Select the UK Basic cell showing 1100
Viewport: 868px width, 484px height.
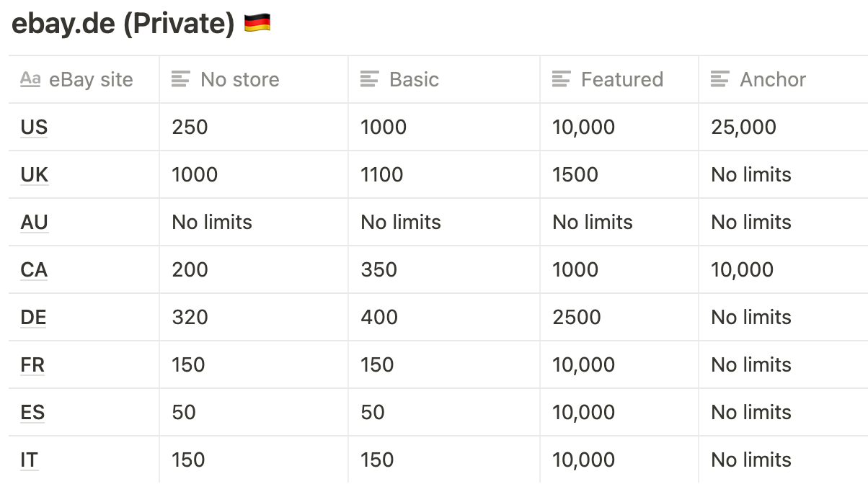point(444,174)
